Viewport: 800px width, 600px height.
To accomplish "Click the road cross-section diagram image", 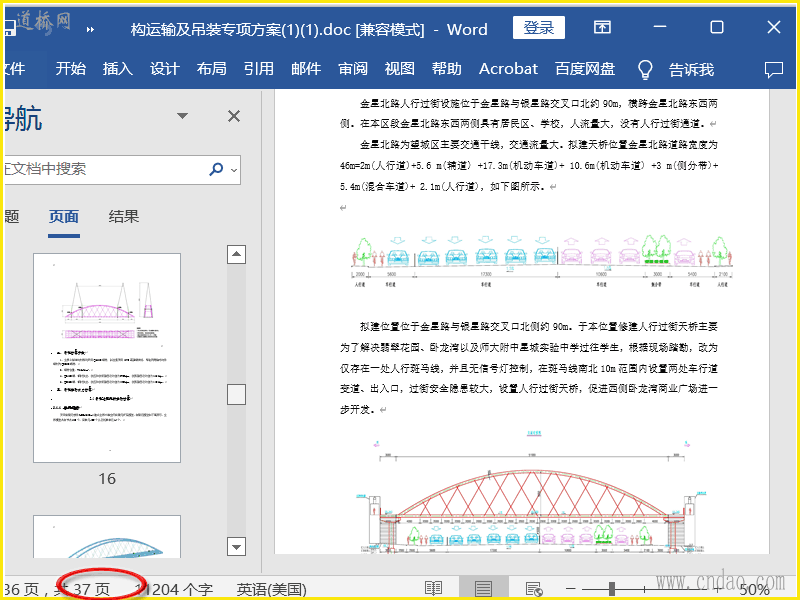I will pyautogui.click(x=542, y=261).
